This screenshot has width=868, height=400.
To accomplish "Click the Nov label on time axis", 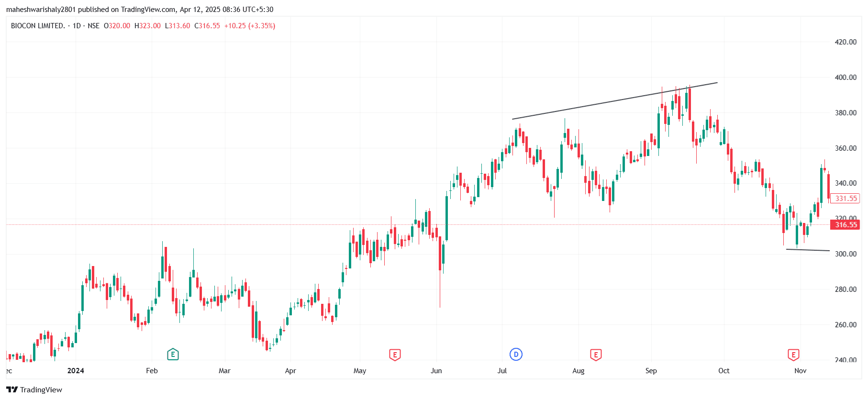I will pyautogui.click(x=801, y=371).
